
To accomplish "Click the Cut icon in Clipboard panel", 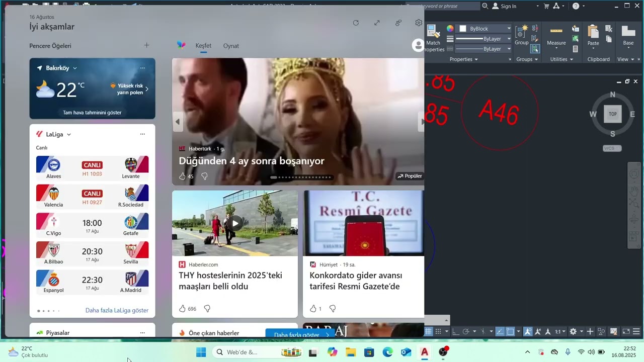I will tap(609, 28).
